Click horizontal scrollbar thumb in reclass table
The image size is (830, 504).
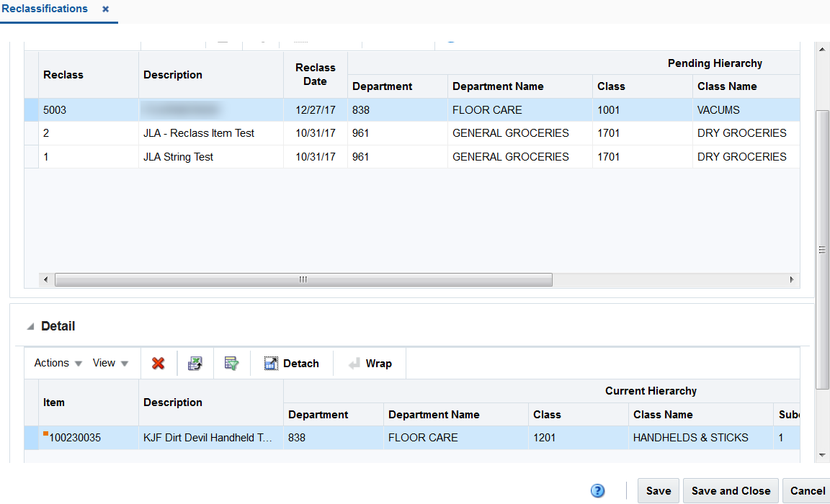(x=303, y=280)
